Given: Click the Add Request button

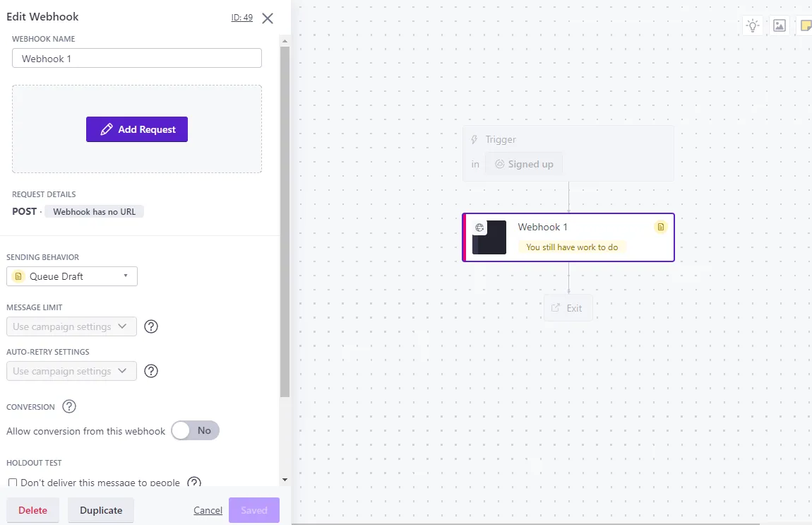Looking at the screenshot, I should coord(137,129).
